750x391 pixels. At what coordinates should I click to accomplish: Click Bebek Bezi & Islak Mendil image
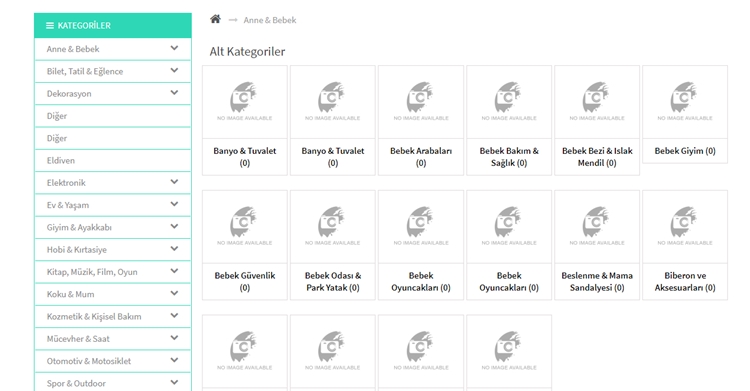coord(597,102)
